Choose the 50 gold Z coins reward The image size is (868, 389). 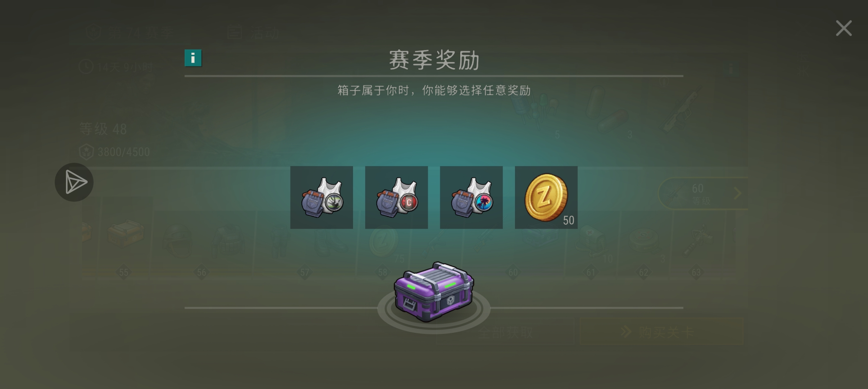coord(546,197)
